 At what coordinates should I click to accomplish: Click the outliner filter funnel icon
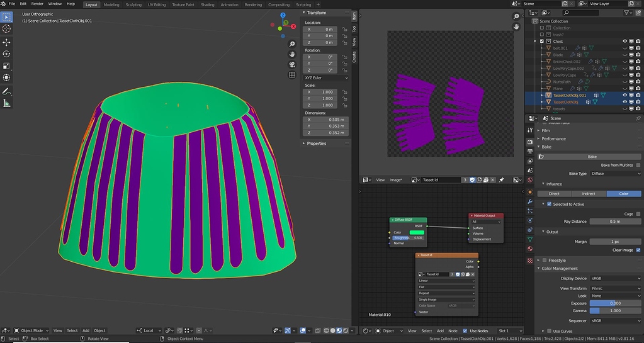pyautogui.click(x=627, y=13)
